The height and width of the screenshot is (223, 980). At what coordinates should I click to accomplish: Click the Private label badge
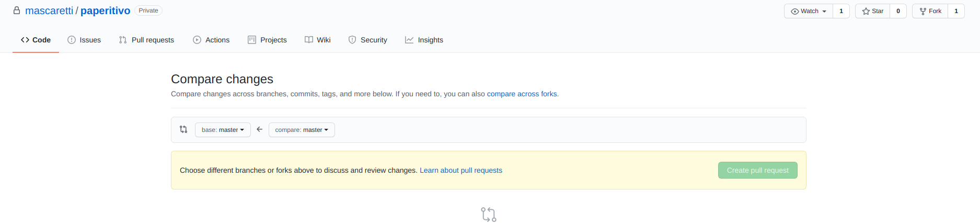pos(148,10)
